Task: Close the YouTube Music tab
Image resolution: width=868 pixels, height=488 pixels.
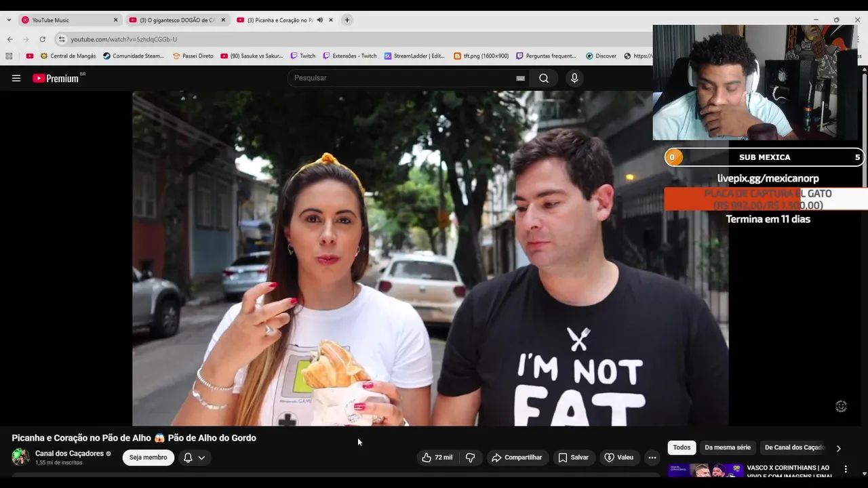Action: 115,20
